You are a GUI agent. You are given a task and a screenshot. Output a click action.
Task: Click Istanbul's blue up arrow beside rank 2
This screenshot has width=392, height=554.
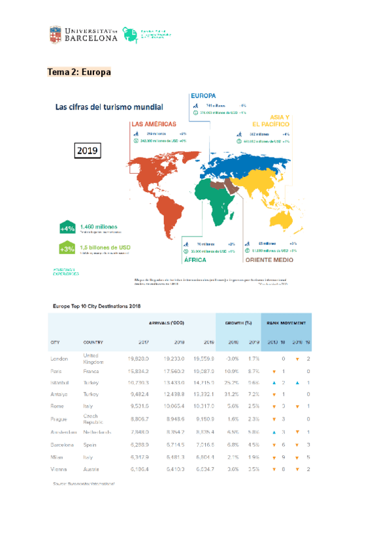[274, 383]
